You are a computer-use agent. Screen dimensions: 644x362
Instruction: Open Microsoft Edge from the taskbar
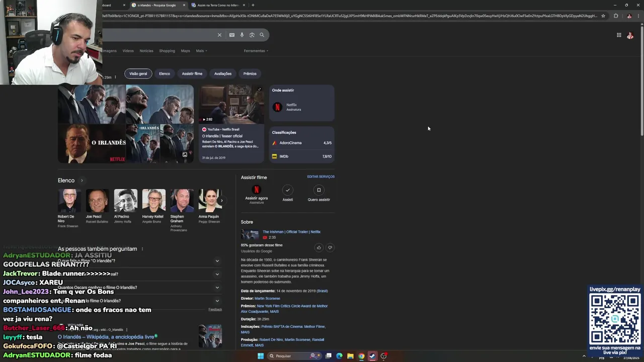pos(339,356)
